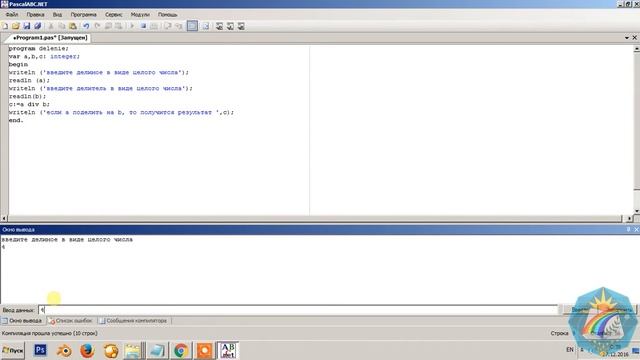Click code line 'readln(b);'
This screenshot has width=640, height=360.
point(27,96)
